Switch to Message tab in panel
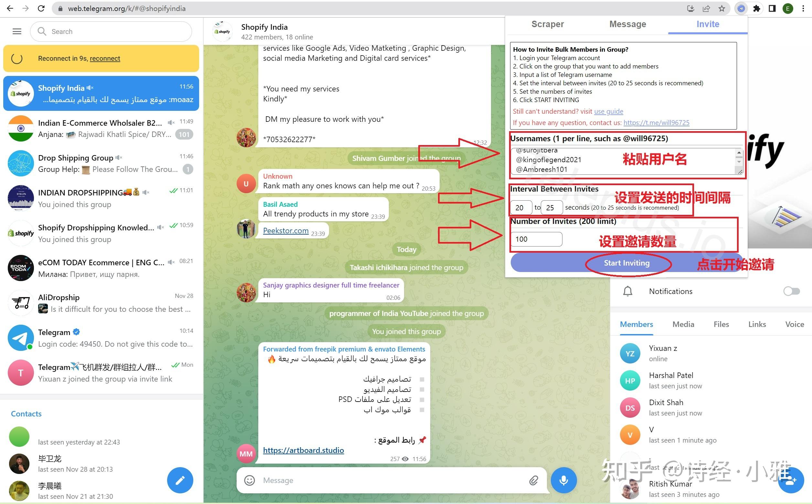The height and width of the screenshot is (504, 812). [x=627, y=24]
